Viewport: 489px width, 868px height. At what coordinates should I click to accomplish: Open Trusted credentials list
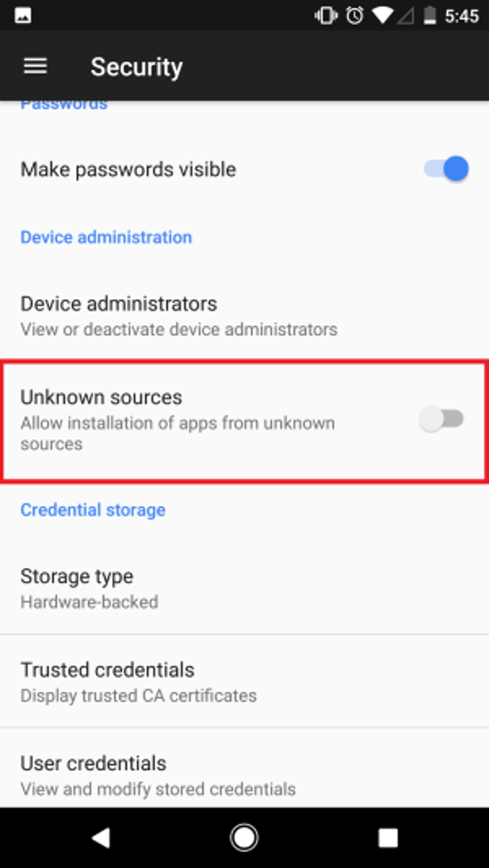(x=138, y=682)
